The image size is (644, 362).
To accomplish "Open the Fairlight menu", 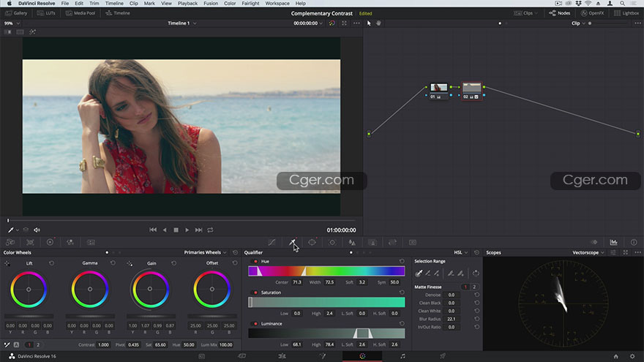I will pos(250,3).
